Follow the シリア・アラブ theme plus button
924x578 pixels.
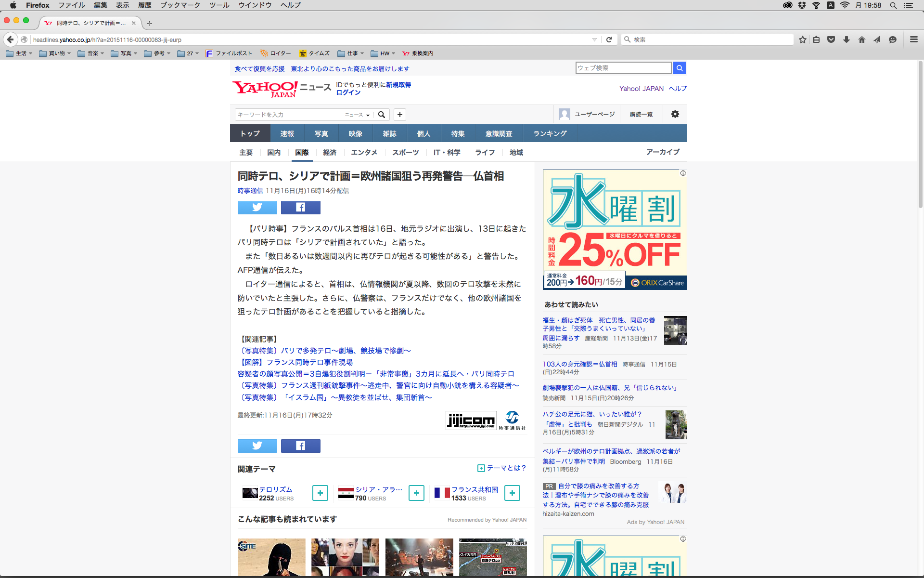point(416,493)
